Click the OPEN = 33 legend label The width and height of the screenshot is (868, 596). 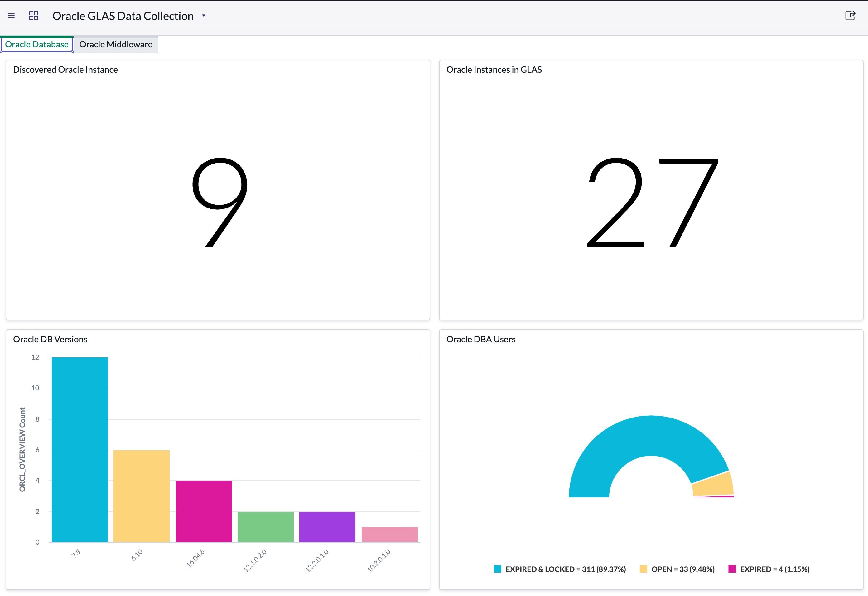pos(683,569)
